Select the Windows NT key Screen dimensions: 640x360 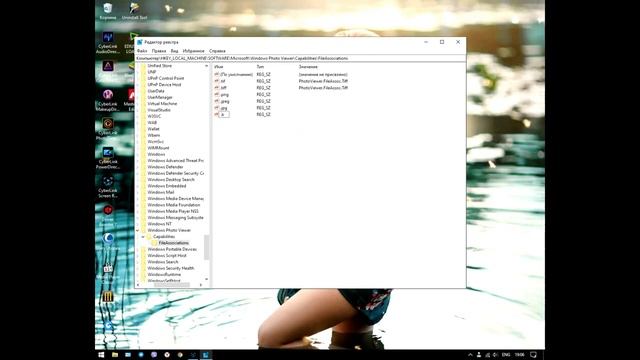160,224
